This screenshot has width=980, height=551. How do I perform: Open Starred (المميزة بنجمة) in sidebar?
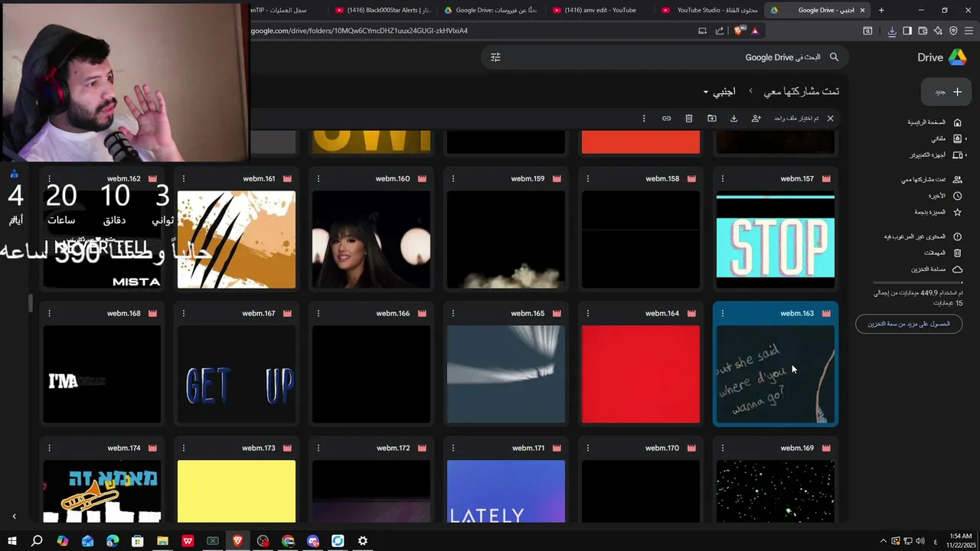coord(937,212)
